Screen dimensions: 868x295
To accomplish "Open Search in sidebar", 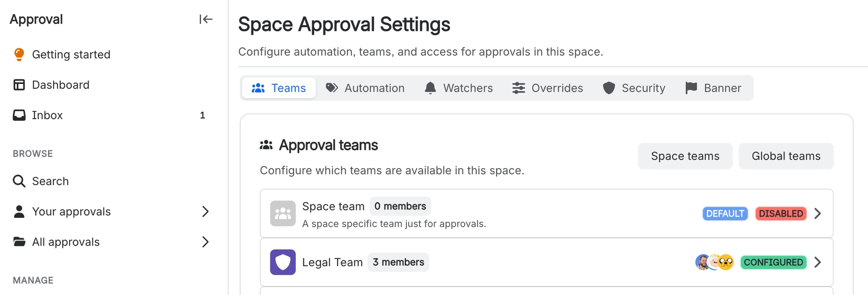I will pos(50,181).
